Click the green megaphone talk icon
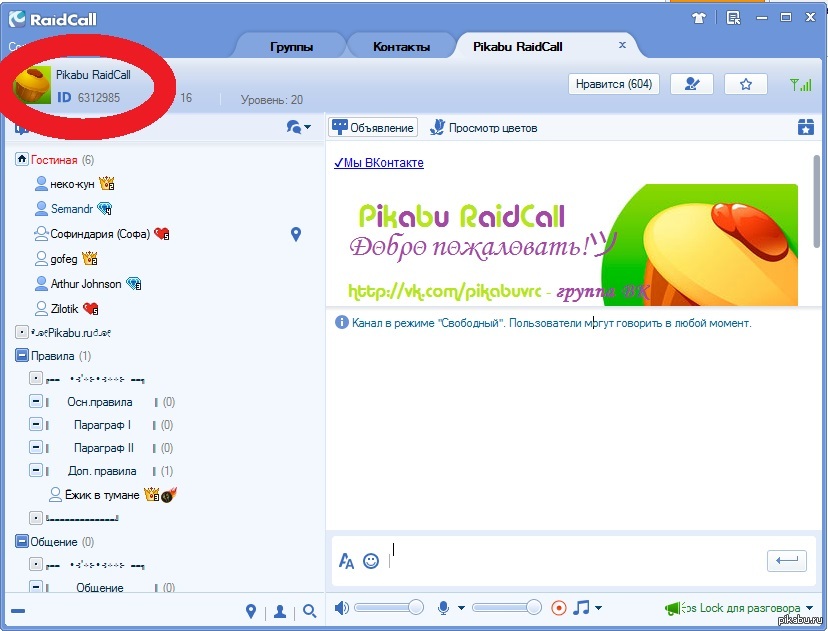Screen dimensions: 828x631 click(x=672, y=608)
